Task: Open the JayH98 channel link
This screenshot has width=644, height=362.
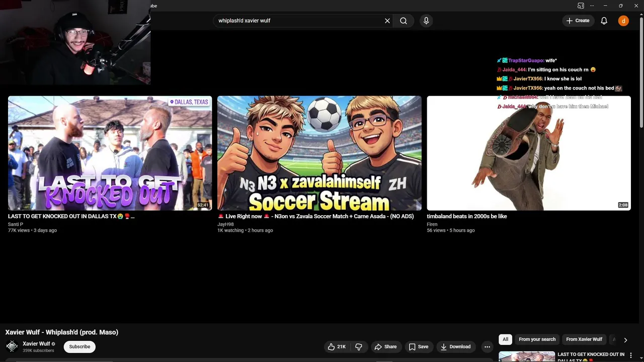Action: coord(225,224)
